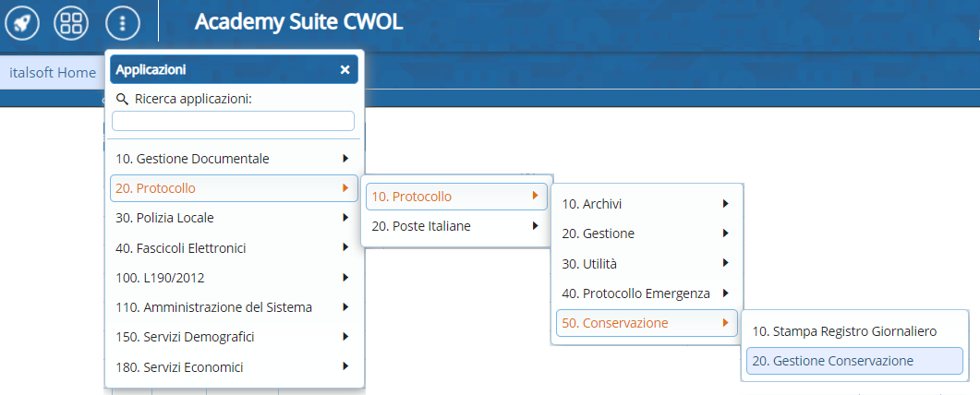The width and height of the screenshot is (980, 395).
Task: Click the three-dot more options icon
Action: click(123, 23)
